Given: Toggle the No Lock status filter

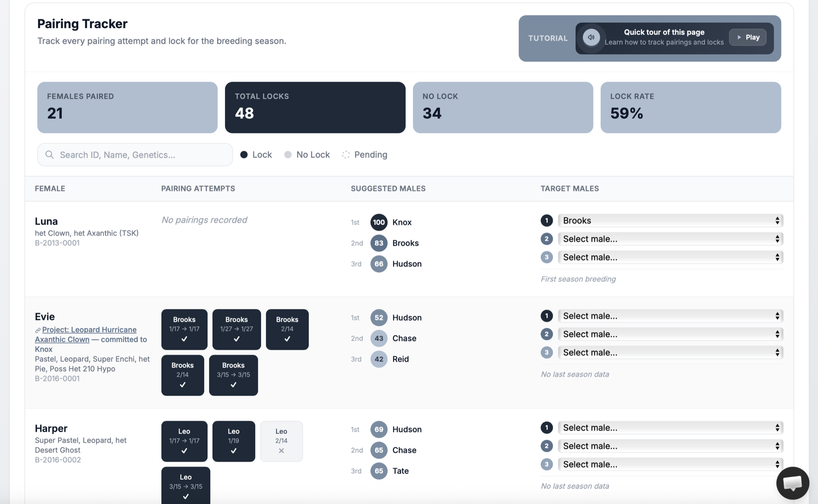Looking at the screenshot, I should pos(307,155).
